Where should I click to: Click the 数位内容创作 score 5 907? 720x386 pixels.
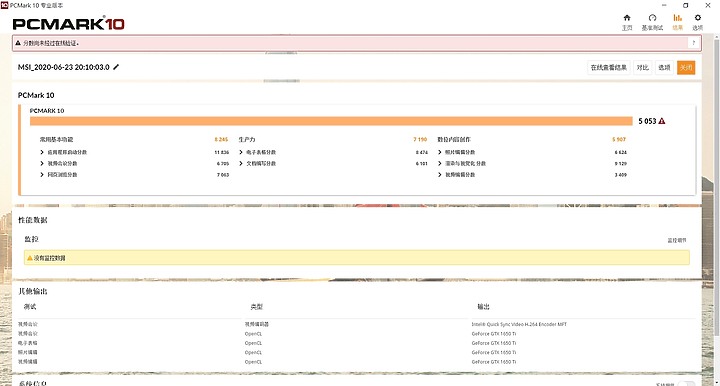click(x=619, y=139)
